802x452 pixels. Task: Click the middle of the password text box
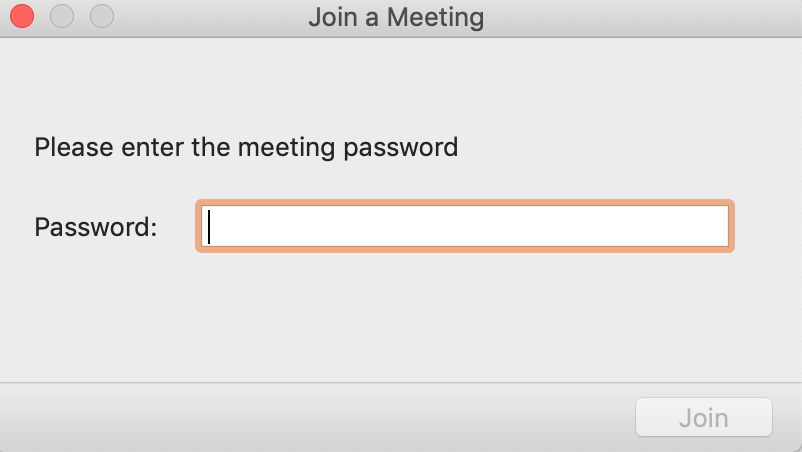pos(465,226)
